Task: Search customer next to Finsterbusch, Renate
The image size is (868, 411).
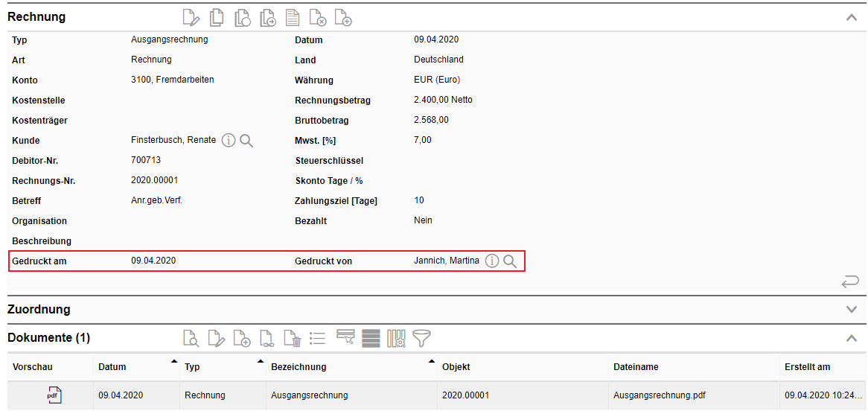Action: [246, 140]
